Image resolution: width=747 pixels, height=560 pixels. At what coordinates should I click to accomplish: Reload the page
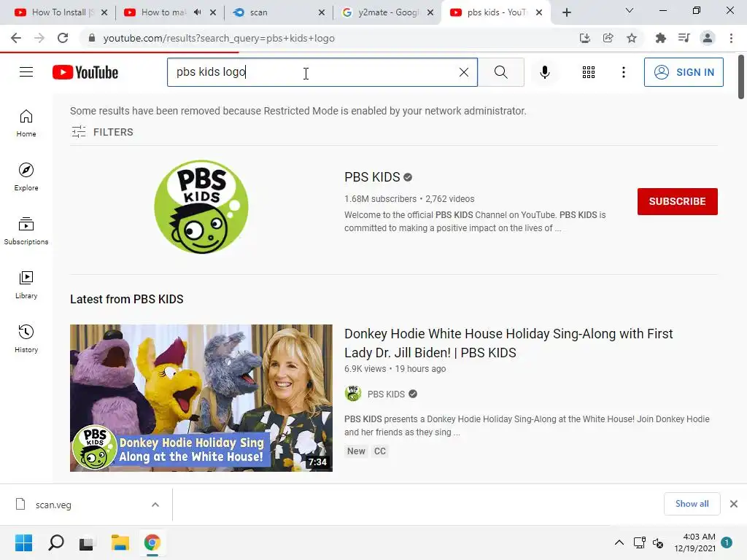[63, 38]
